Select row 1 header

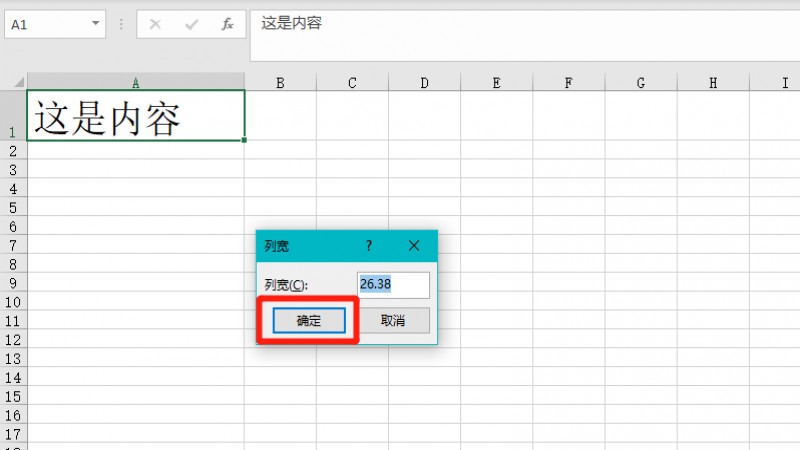[13, 115]
